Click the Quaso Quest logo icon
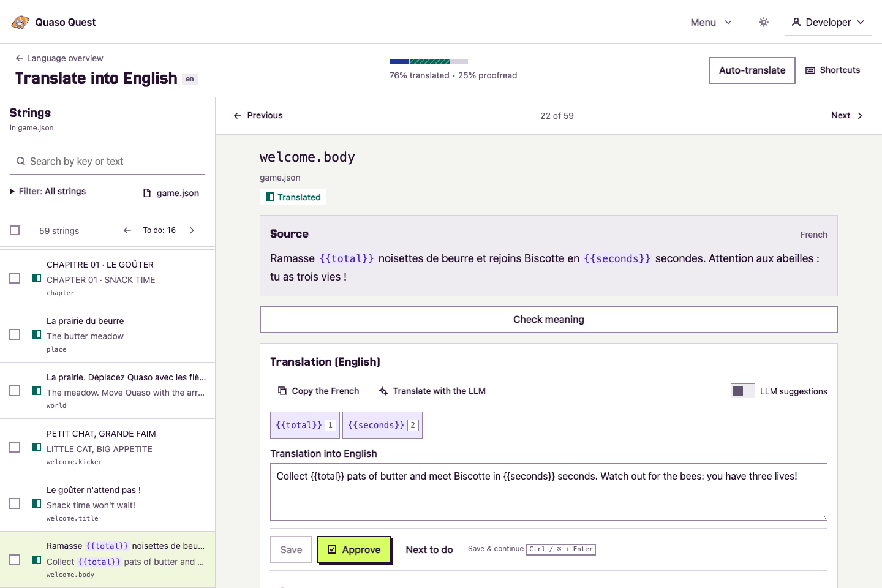 tap(20, 22)
